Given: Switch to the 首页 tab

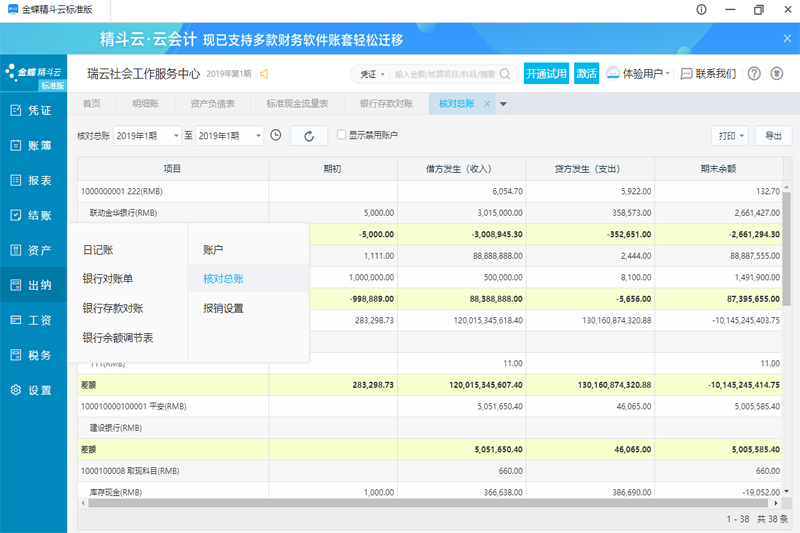Looking at the screenshot, I should pyautogui.click(x=92, y=104).
